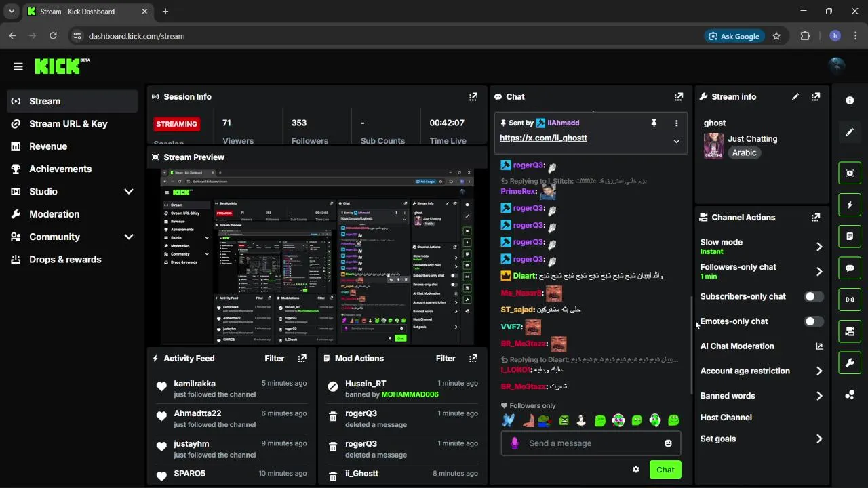The height and width of the screenshot is (488, 868).
Task: Toggle the lightning activity feed widget
Action: tap(850, 205)
